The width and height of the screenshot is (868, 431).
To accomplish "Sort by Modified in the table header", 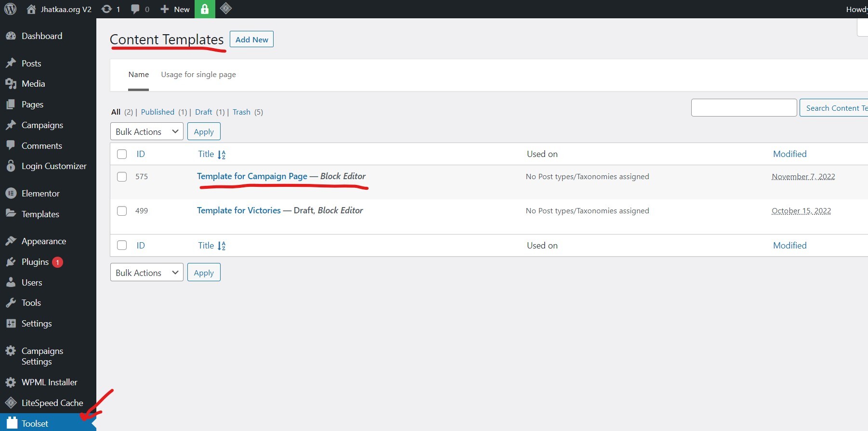I will point(790,154).
